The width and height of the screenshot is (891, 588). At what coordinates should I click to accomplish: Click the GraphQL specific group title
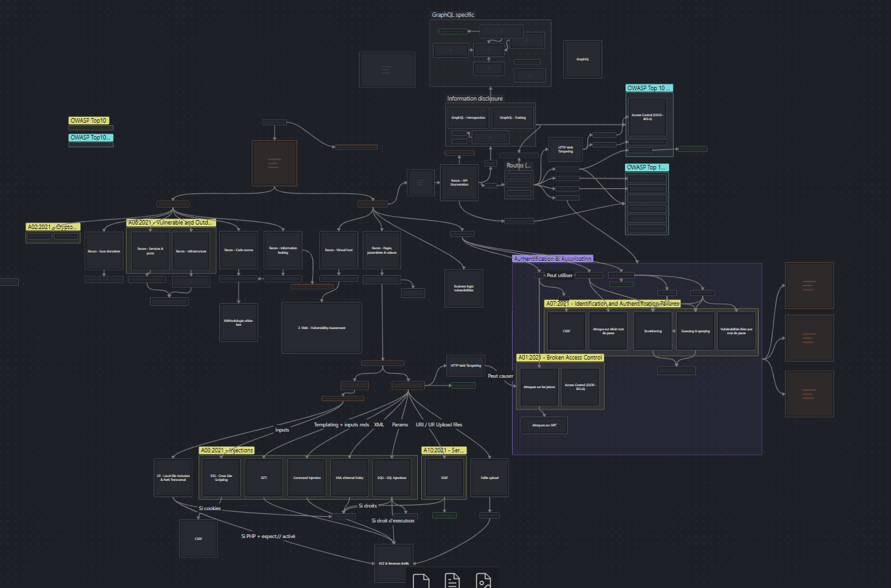[x=453, y=14]
